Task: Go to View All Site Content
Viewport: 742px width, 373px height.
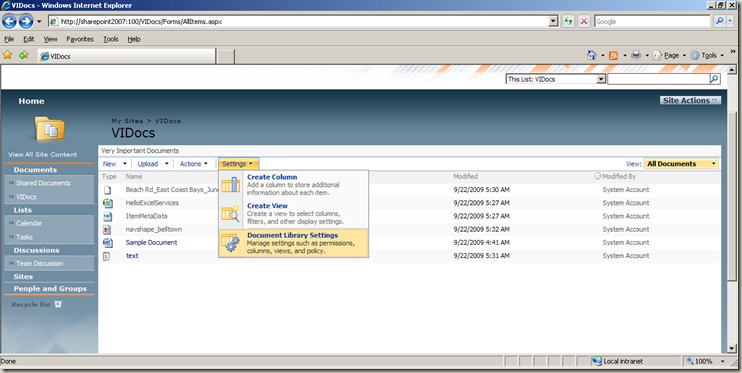Action: point(42,154)
